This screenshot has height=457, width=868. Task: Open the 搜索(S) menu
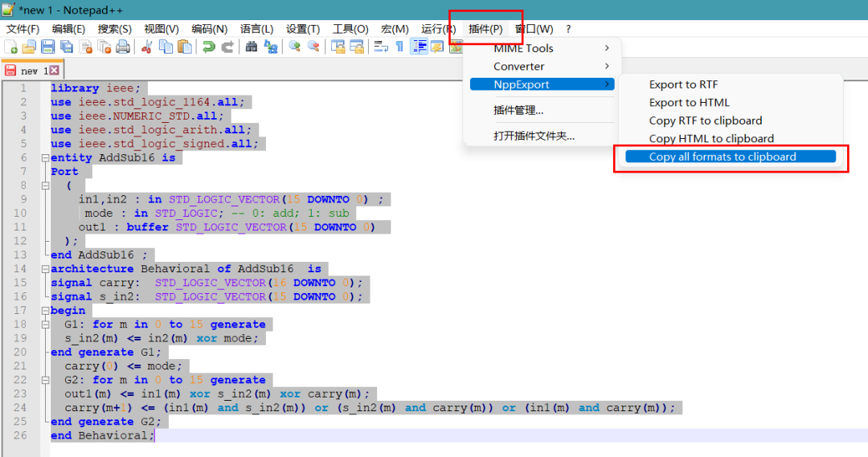(x=115, y=29)
